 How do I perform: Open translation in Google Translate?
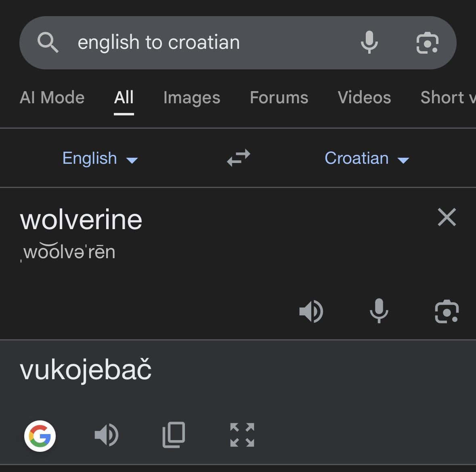pyautogui.click(x=40, y=436)
